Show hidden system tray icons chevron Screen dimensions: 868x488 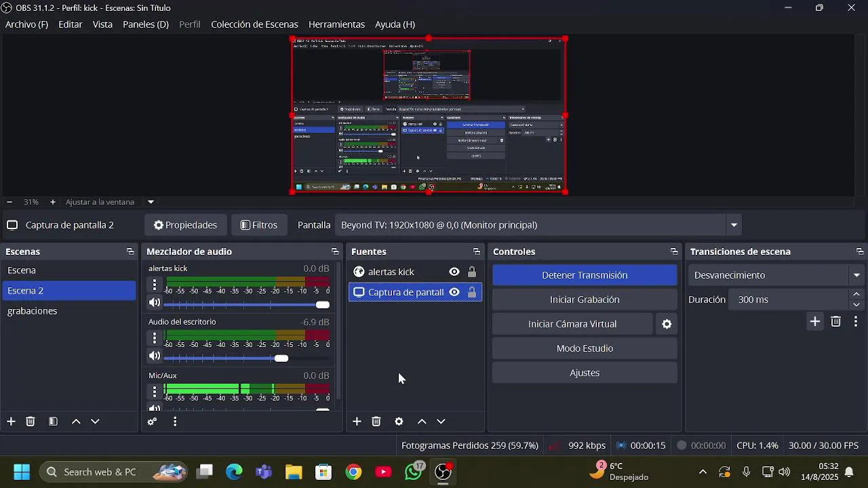point(703,472)
